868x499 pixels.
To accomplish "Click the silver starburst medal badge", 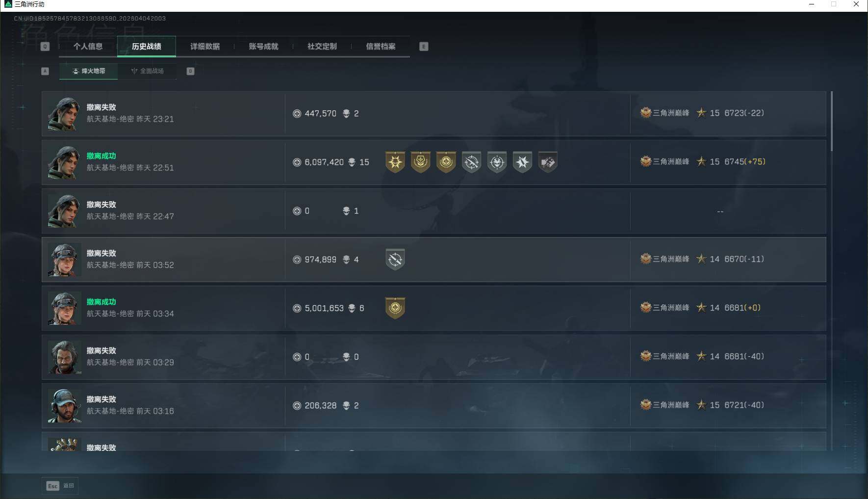I will 522,162.
